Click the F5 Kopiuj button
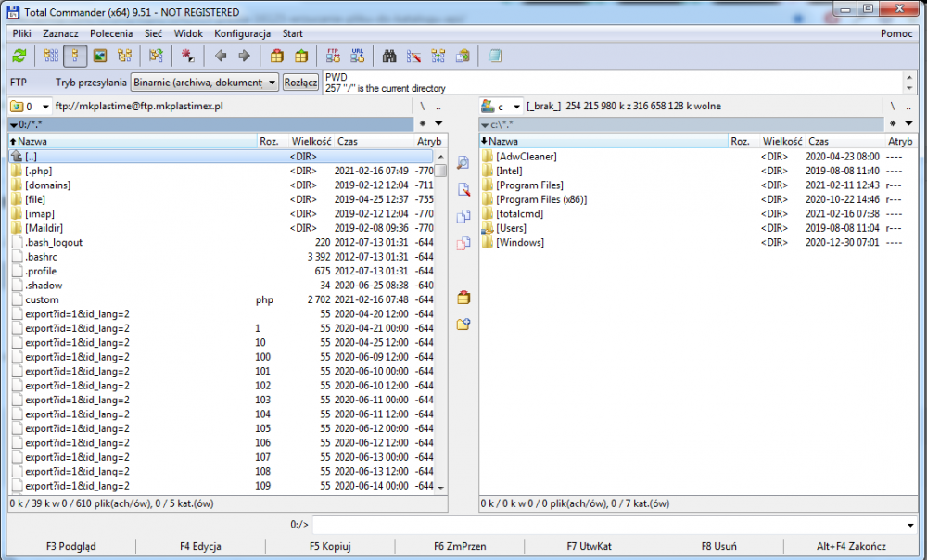This screenshot has height=560, width=927. pyautogui.click(x=330, y=546)
